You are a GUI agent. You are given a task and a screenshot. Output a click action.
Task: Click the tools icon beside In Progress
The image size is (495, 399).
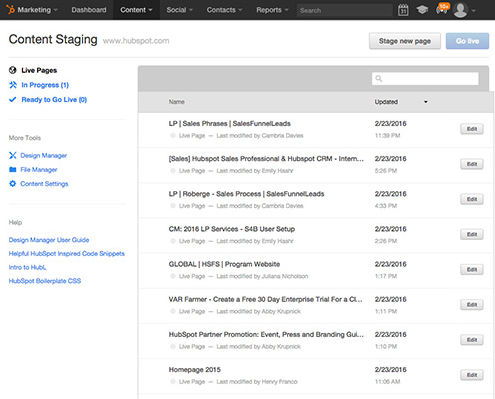13,85
